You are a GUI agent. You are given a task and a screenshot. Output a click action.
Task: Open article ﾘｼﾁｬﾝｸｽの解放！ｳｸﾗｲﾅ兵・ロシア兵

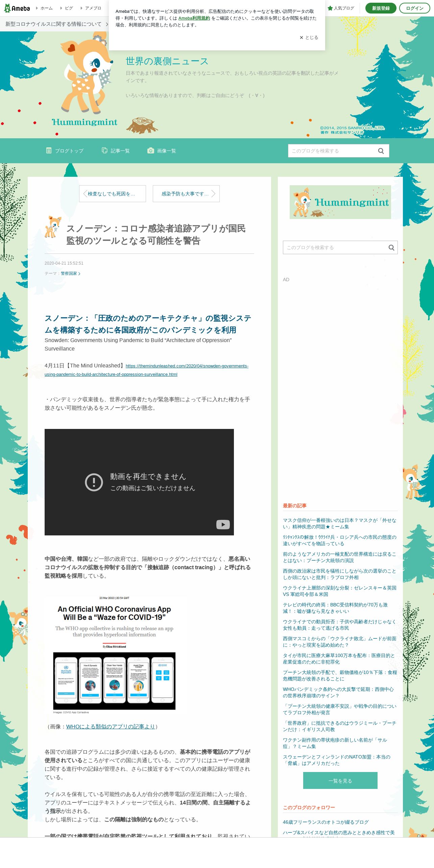coord(340,540)
